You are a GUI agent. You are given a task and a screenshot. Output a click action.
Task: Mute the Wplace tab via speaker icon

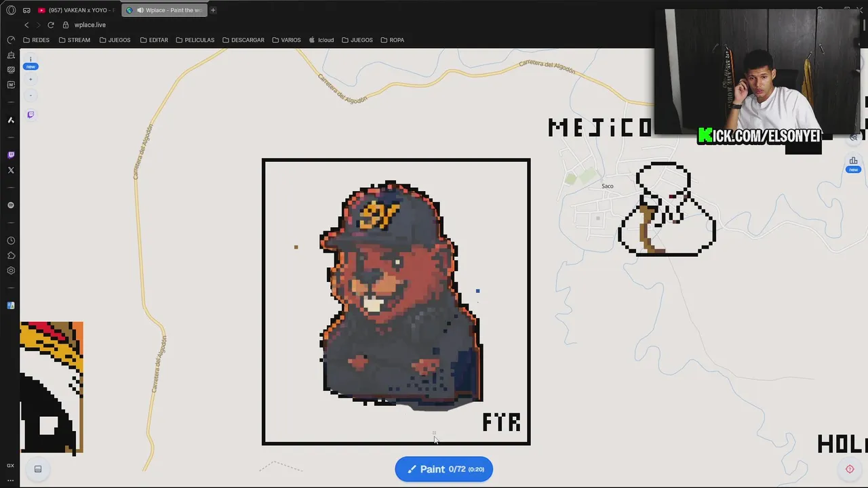140,10
